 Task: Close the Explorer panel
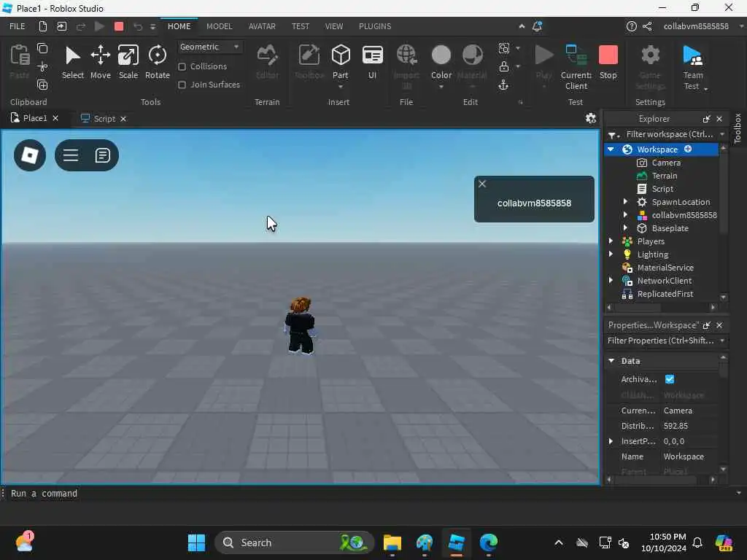click(719, 119)
